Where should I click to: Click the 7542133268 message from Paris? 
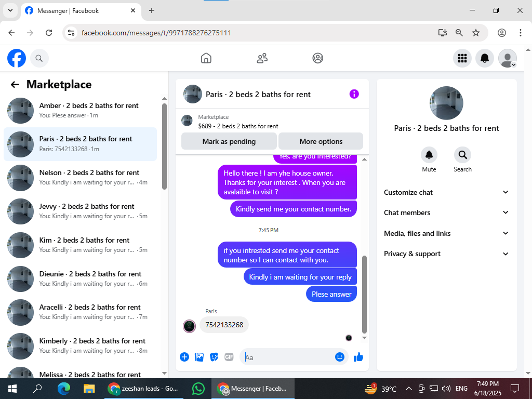tap(224, 325)
